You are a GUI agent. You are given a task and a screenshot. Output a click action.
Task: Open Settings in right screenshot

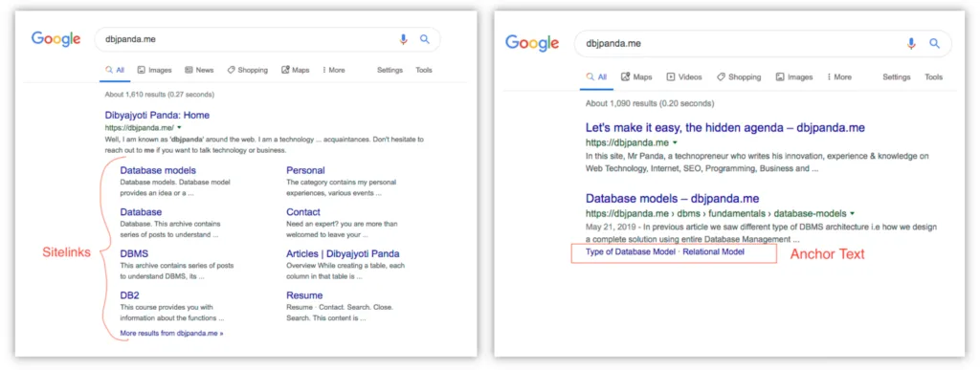[896, 76]
